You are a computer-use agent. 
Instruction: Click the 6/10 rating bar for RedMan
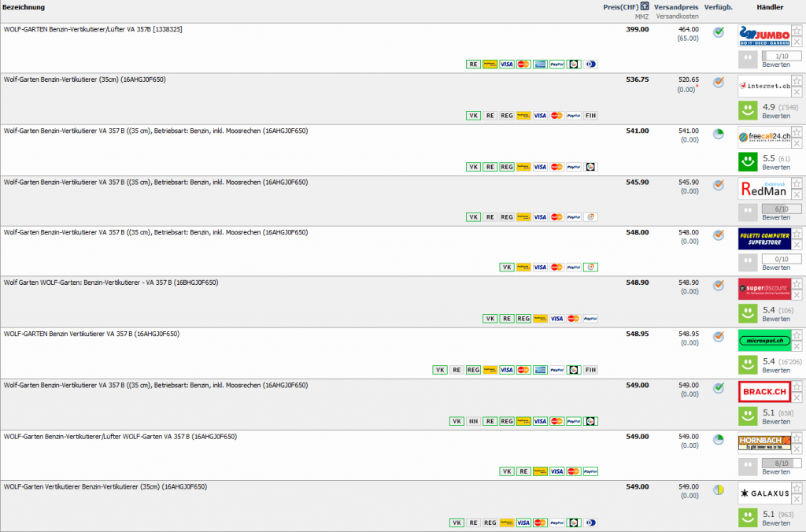781,209
